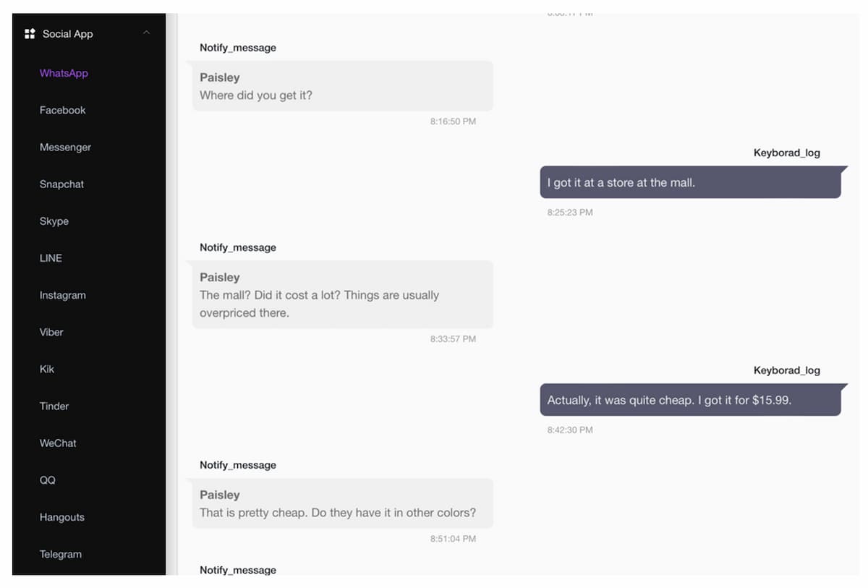Click the sidebar vertical scrollbar
Image resolution: width=868 pixels, height=588 pixels.
pos(171,294)
